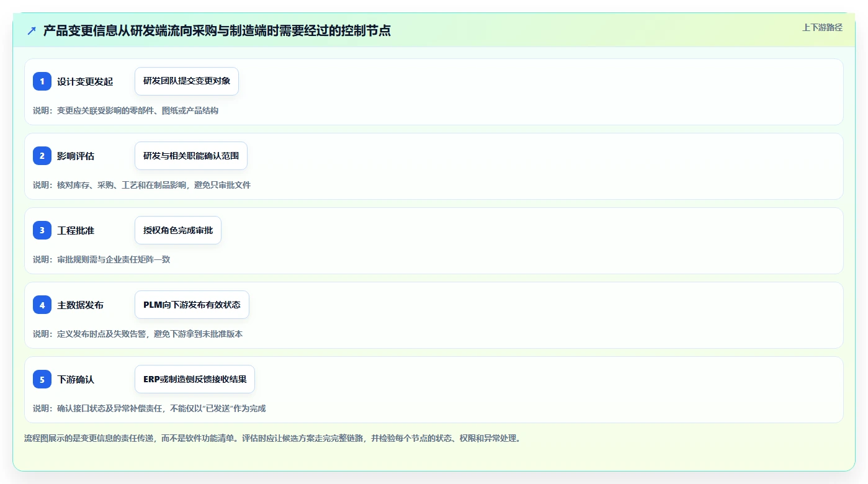Screen dimensions: 868x484
Task: Click the 主数据发布 step title
Action: (81, 305)
